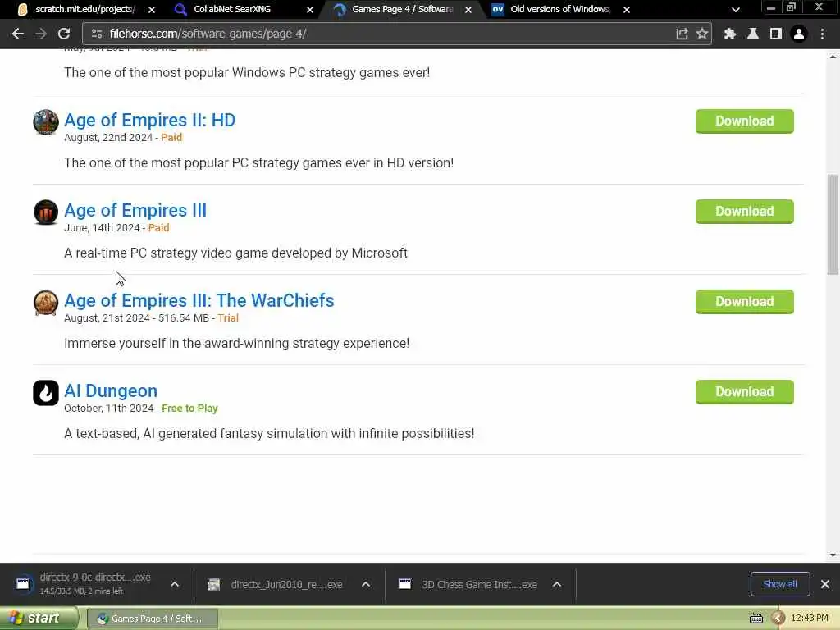
Task: Expand options for directx-9-0c download
Action: (x=175, y=584)
